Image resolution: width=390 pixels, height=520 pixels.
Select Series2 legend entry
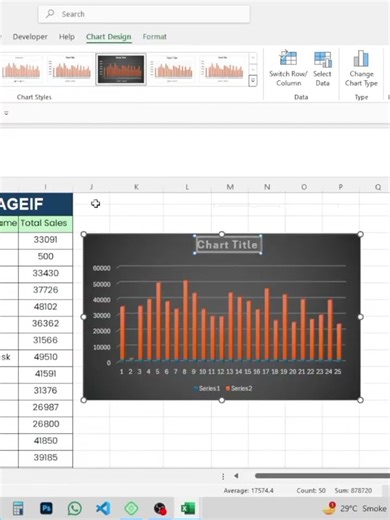coord(239,388)
